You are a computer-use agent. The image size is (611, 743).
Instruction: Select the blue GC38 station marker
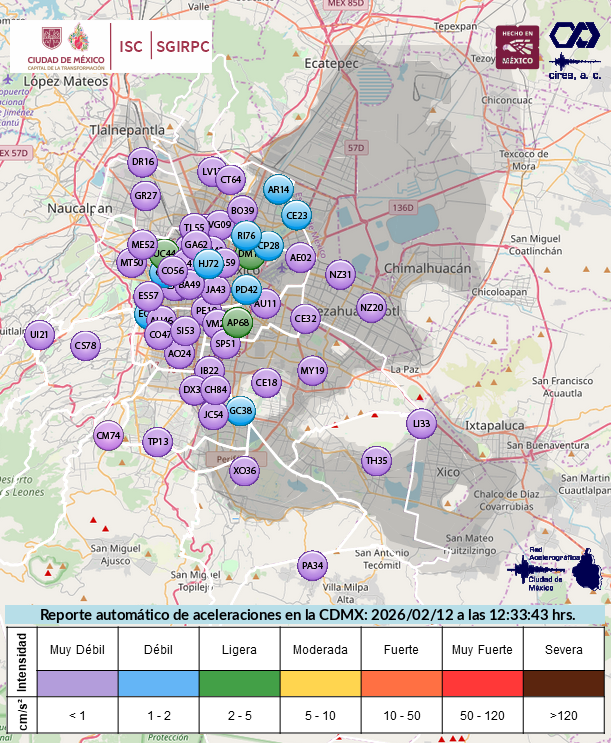(x=241, y=410)
